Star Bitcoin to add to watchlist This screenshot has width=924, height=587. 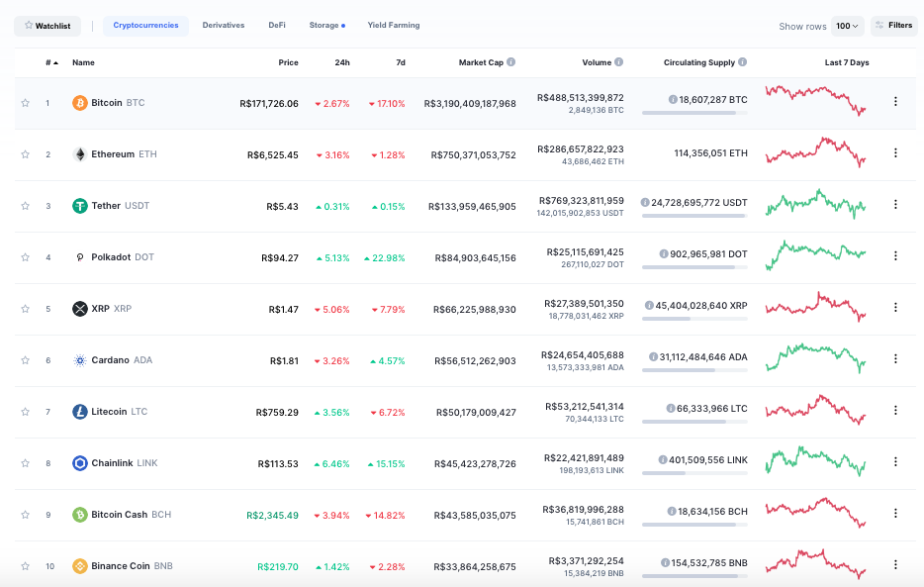pos(26,103)
